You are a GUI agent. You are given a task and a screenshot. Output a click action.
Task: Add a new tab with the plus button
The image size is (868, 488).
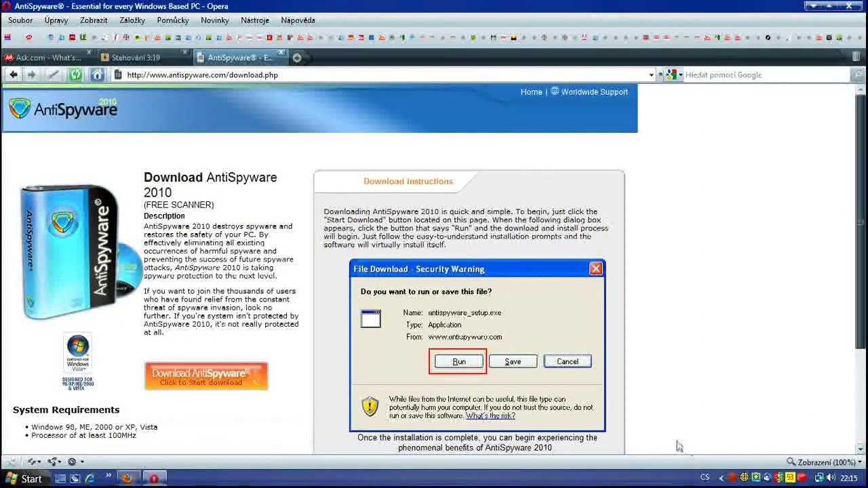pos(297,58)
